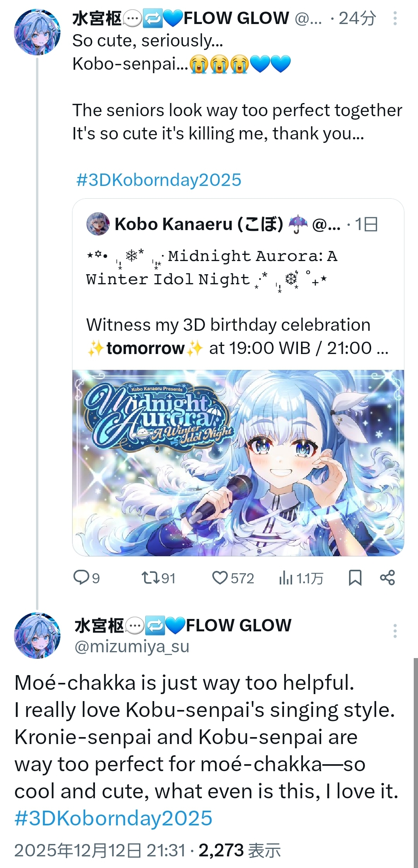The image size is (418, 868).
Task: Open the top tweet author's profile avatar
Action: pyautogui.click(x=37, y=32)
